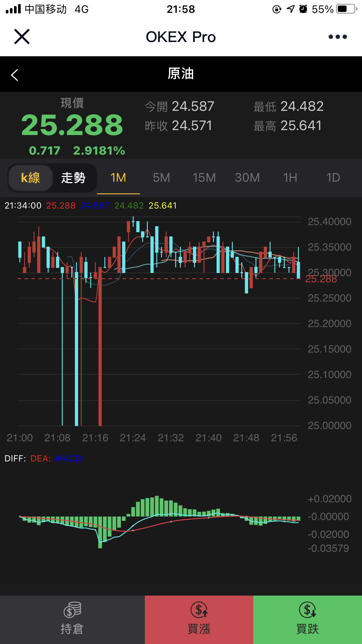Tap the 現價 label
Viewport: 362px width, 644px height.
pos(72,103)
